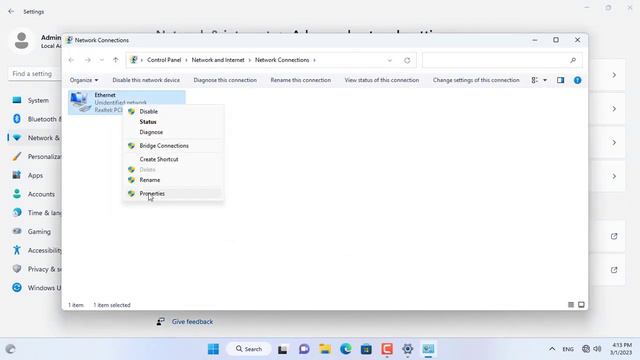Image resolution: width=640 pixels, height=360 pixels.
Task: Open Chat app on taskbar
Action: [304, 349]
